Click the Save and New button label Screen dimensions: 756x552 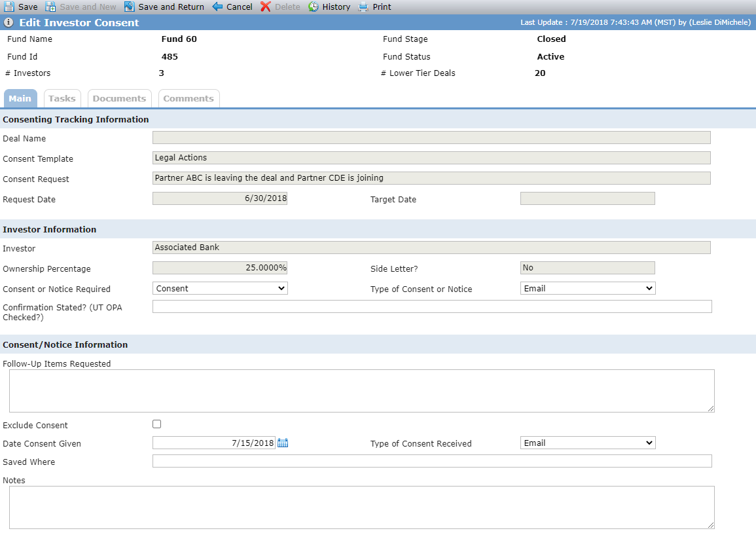click(x=88, y=7)
